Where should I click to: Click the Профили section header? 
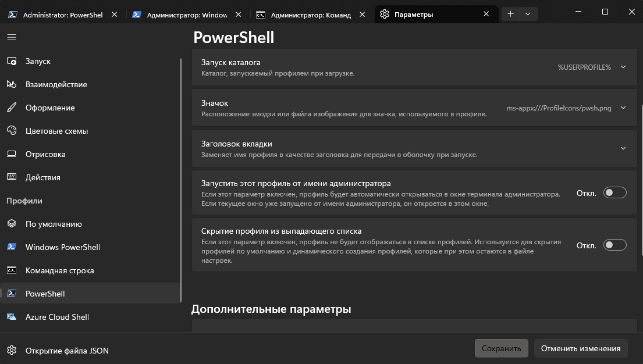click(x=24, y=201)
